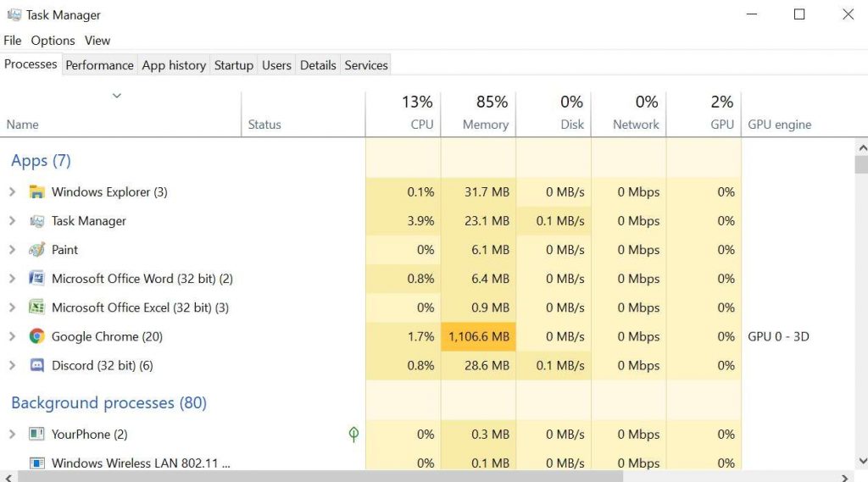The height and width of the screenshot is (482, 868).
Task: Expand the YourPhone process group
Action: click(12, 434)
